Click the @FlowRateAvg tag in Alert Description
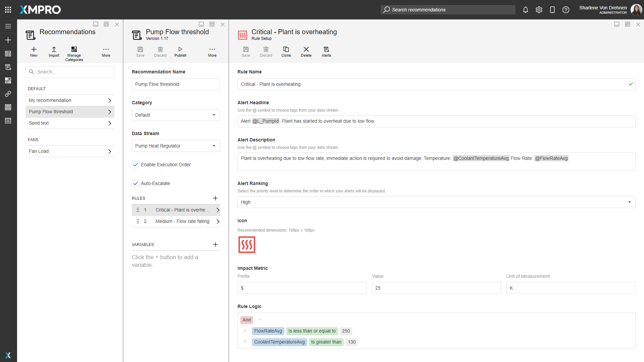The image size is (644, 362). pyautogui.click(x=551, y=158)
